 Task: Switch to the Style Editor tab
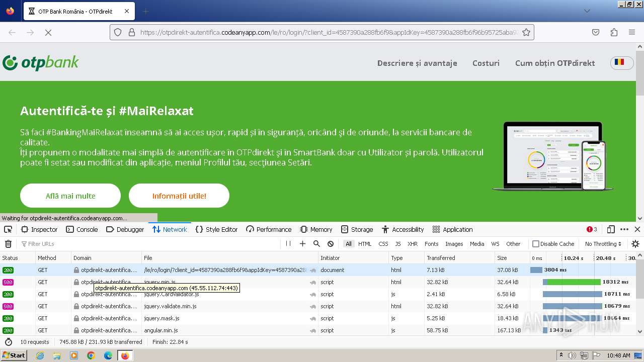click(x=216, y=229)
